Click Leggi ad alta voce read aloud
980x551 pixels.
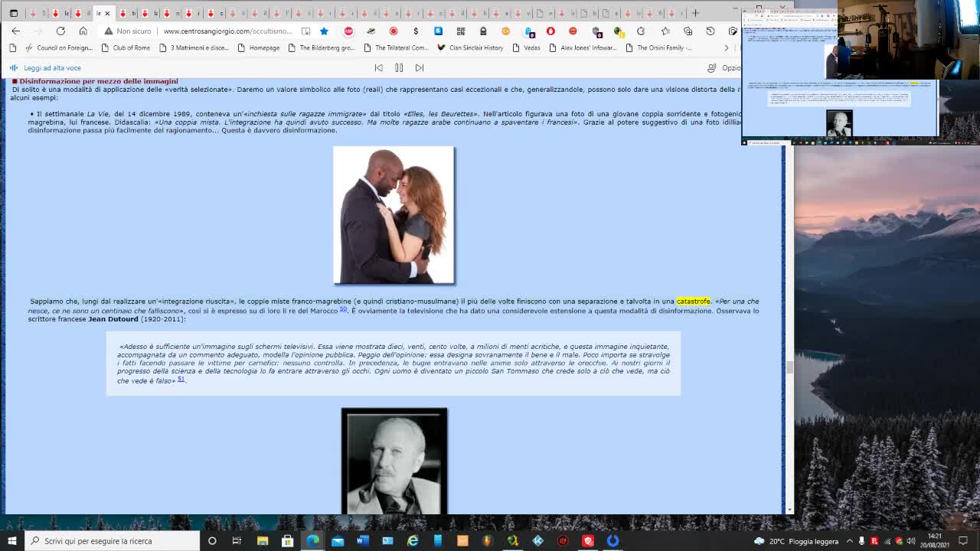tap(45, 68)
